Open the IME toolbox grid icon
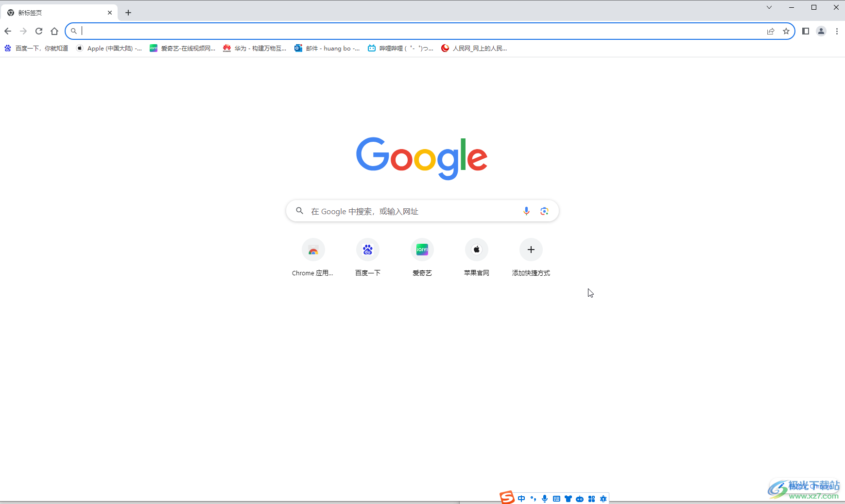This screenshot has width=845, height=504. click(591, 499)
